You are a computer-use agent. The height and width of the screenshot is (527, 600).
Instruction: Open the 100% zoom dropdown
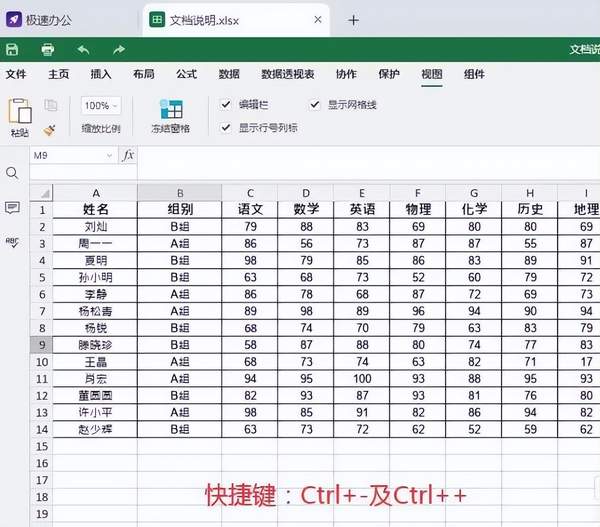point(101,105)
